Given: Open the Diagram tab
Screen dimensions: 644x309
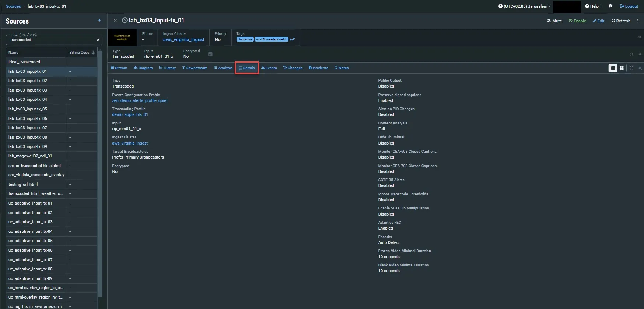Looking at the screenshot, I should 143,68.
